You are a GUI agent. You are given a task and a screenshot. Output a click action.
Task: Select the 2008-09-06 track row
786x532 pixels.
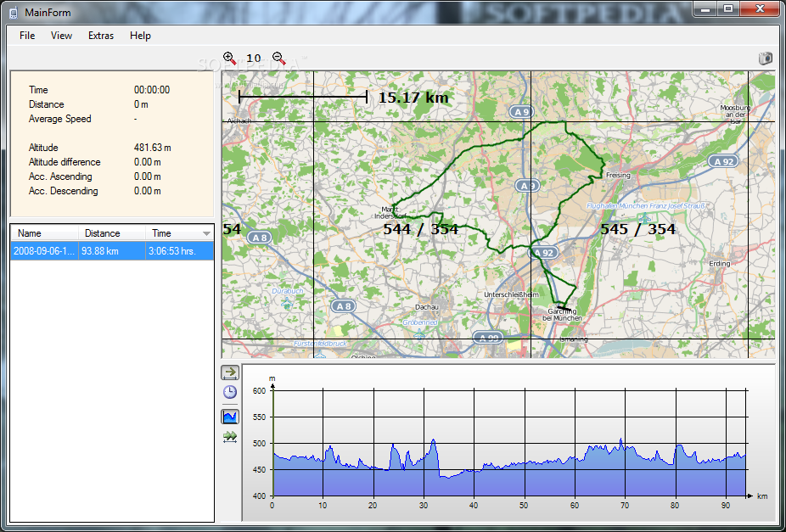click(x=112, y=251)
